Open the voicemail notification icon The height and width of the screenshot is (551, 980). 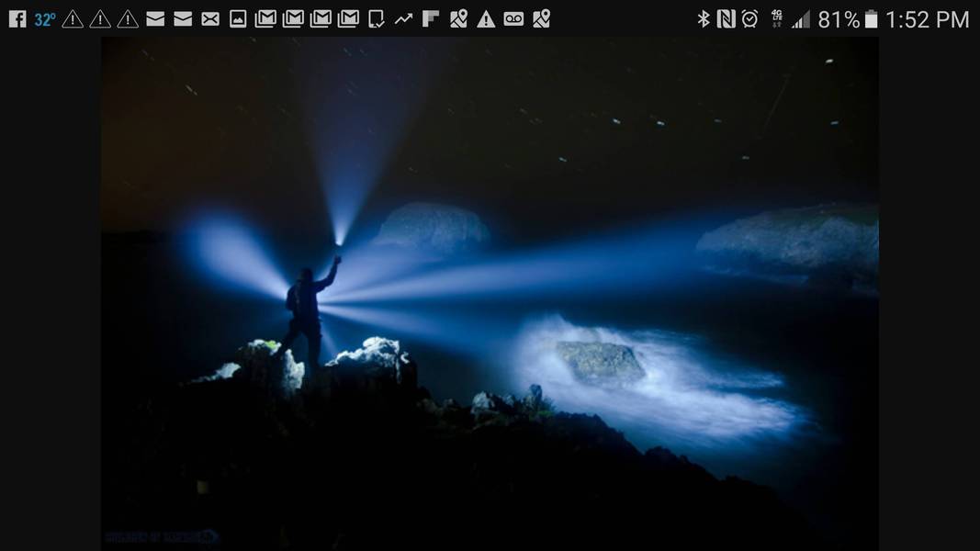coord(513,18)
